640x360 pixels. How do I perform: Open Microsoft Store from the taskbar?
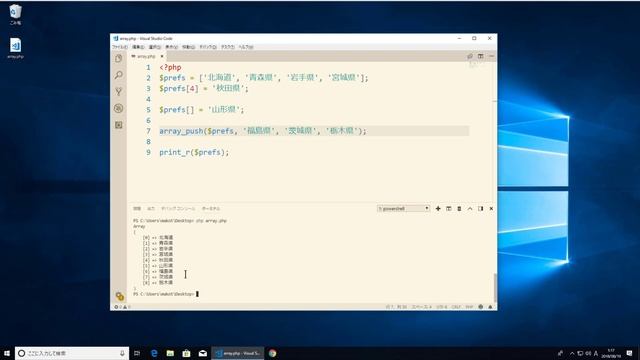[x=187, y=353]
